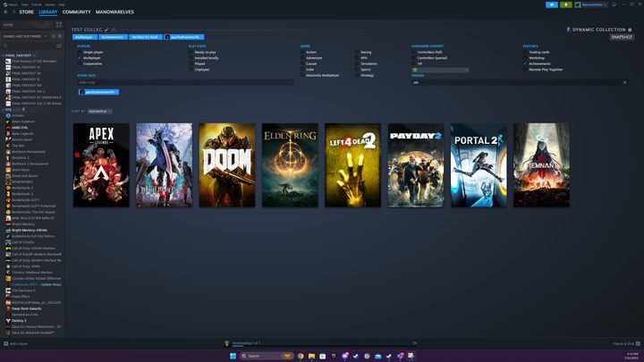
Task: Uncheck the Multiplayer players filter
Action: 80,58
